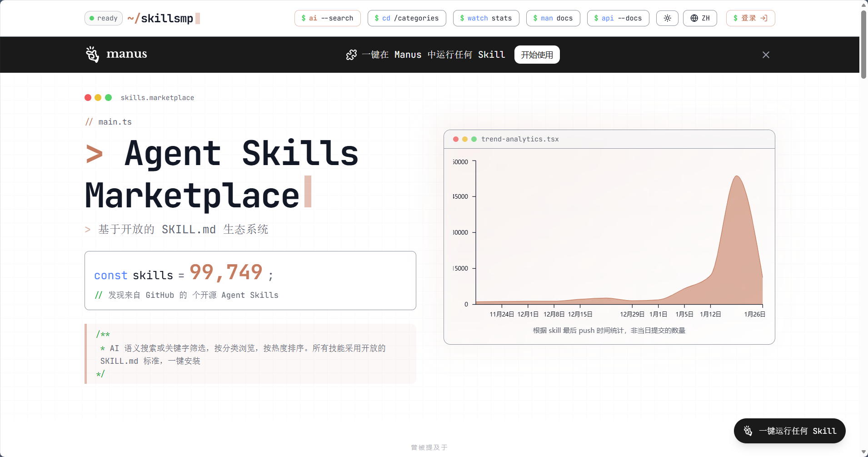Viewport: 868px width, 457px height.
Task: Click the manus wordmark in banner
Action: point(127,54)
